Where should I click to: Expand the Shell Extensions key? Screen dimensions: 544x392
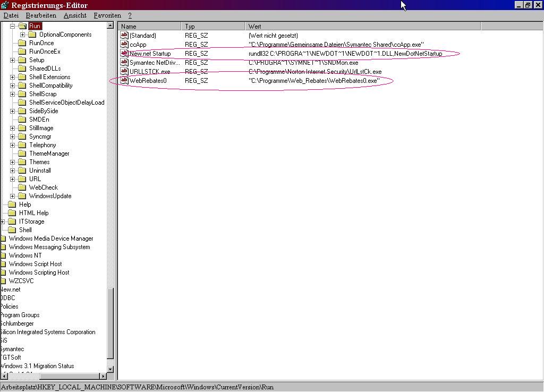pos(13,77)
